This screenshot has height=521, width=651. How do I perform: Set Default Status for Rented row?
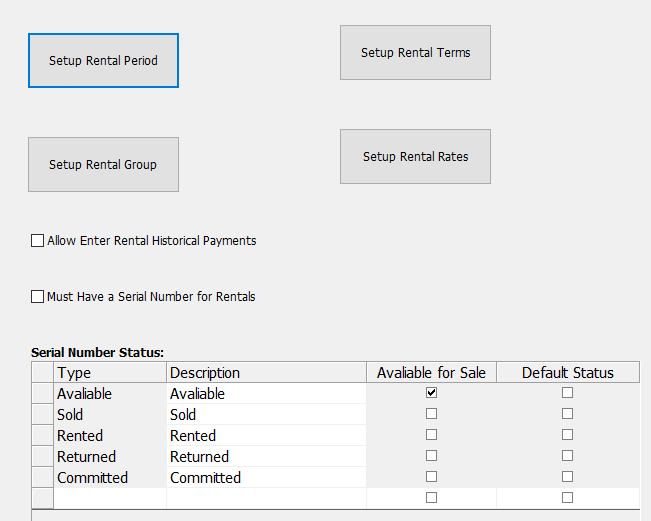(x=568, y=435)
